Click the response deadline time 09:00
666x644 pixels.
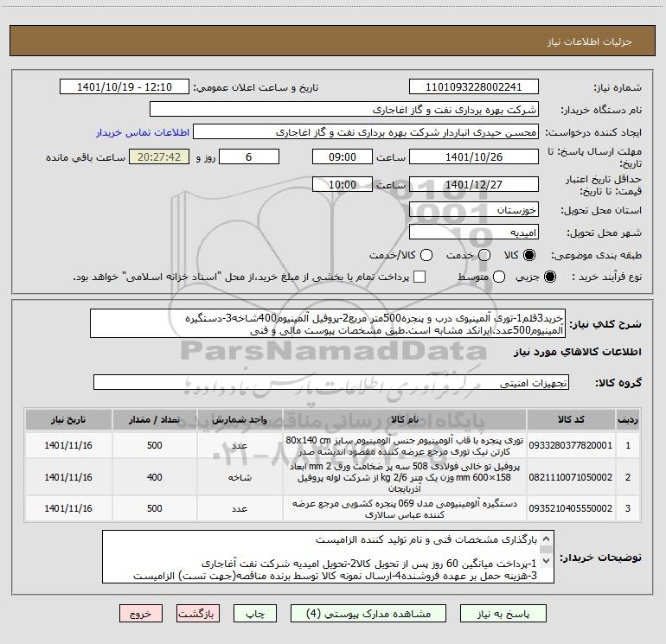point(343,156)
